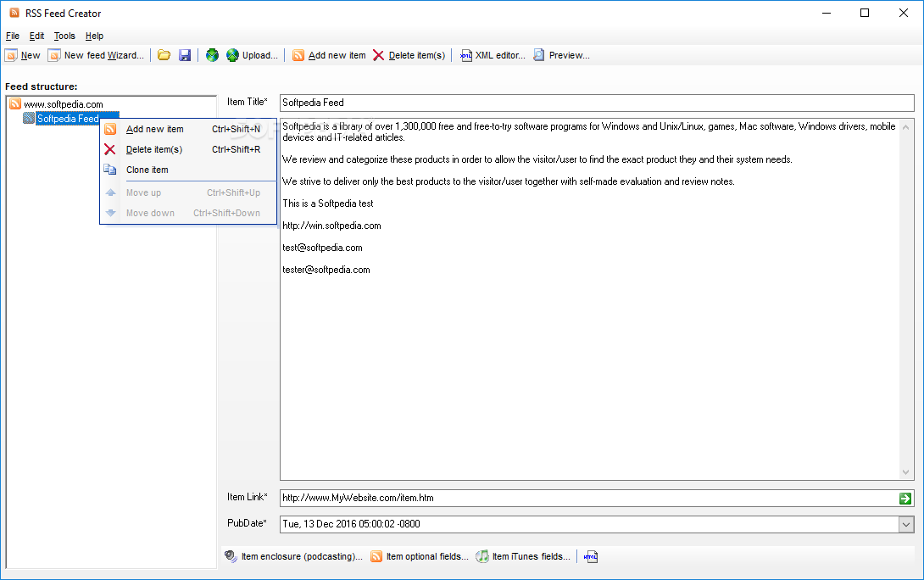Click the orange Item optional fields icon

coord(376,556)
